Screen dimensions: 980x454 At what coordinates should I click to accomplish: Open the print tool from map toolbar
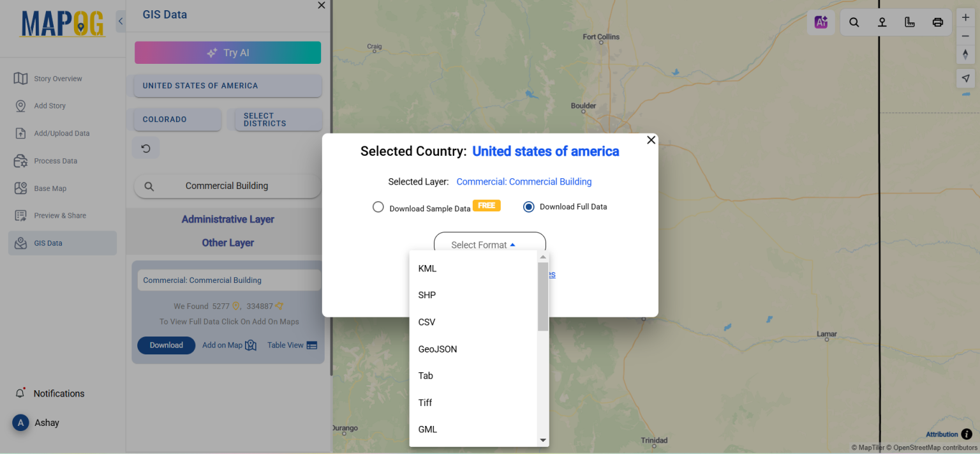click(937, 22)
